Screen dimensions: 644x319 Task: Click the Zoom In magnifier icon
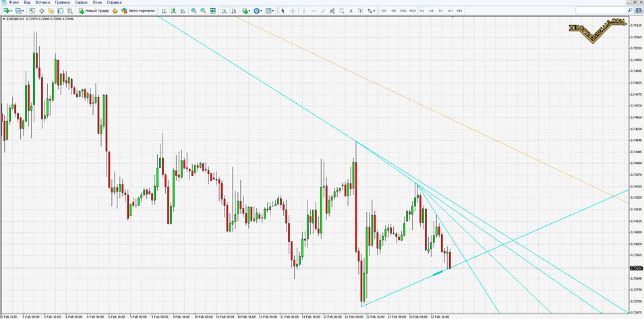[x=194, y=11]
